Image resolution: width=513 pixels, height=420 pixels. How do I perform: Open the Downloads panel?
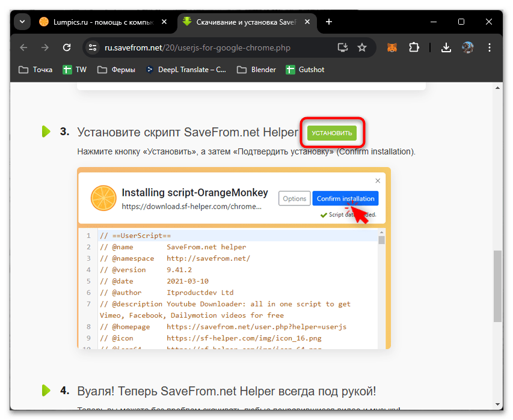point(446,47)
